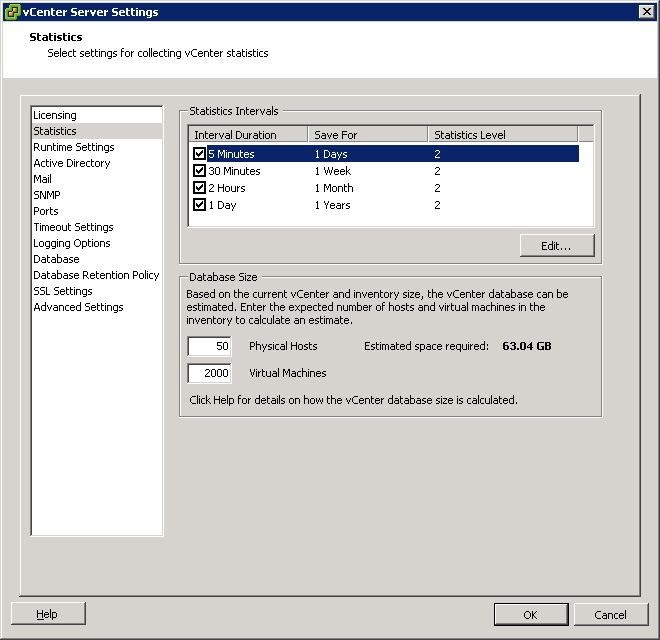Toggle the 30 Minutes interval checkbox
The image size is (660, 640).
tap(199, 171)
